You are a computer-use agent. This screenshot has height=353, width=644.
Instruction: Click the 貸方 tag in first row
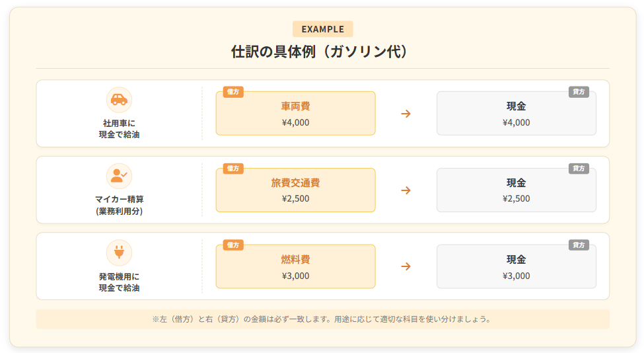579,92
